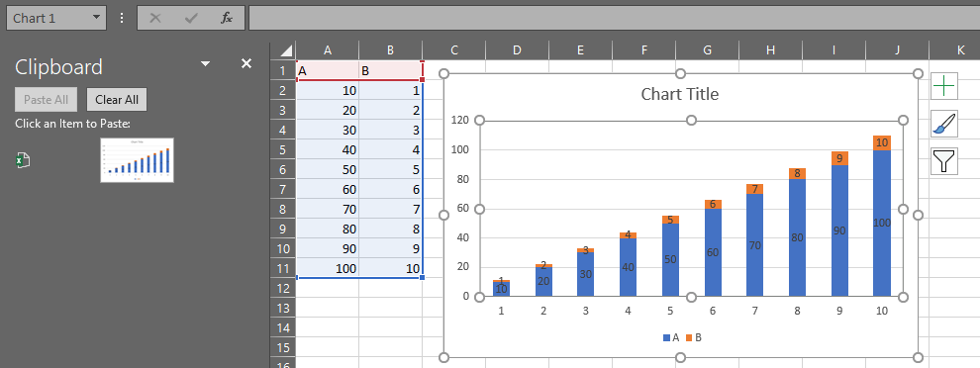
Task: Open the Chart Styles paintbrush button
Action: (943, 123)
